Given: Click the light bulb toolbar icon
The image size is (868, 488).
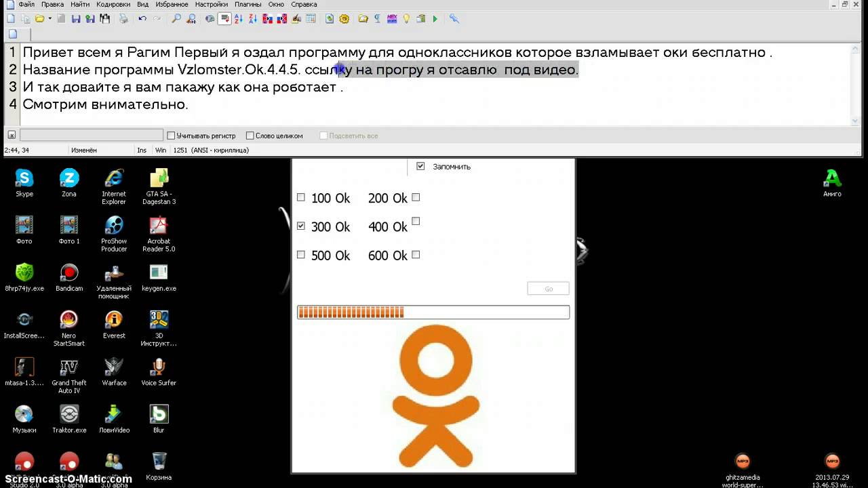Looking at the screenshot, I should [406, 19].
